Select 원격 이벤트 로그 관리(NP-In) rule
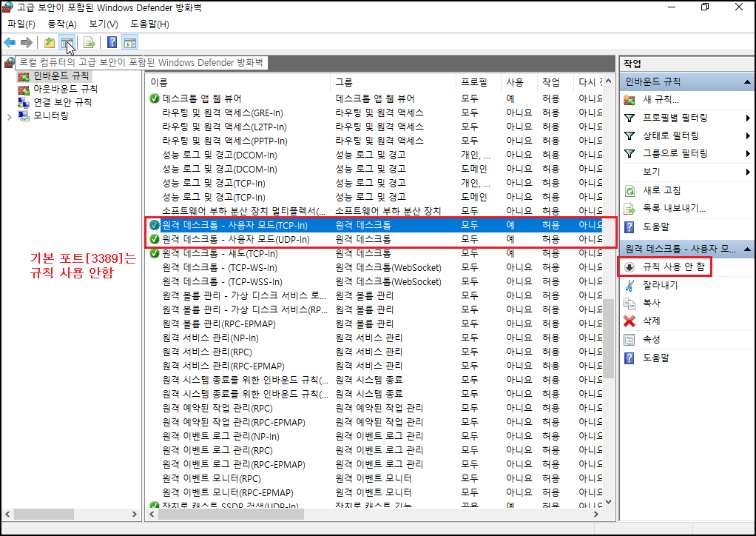The width and height of the screenshot is (756, 536). click(x=375, y=436)
